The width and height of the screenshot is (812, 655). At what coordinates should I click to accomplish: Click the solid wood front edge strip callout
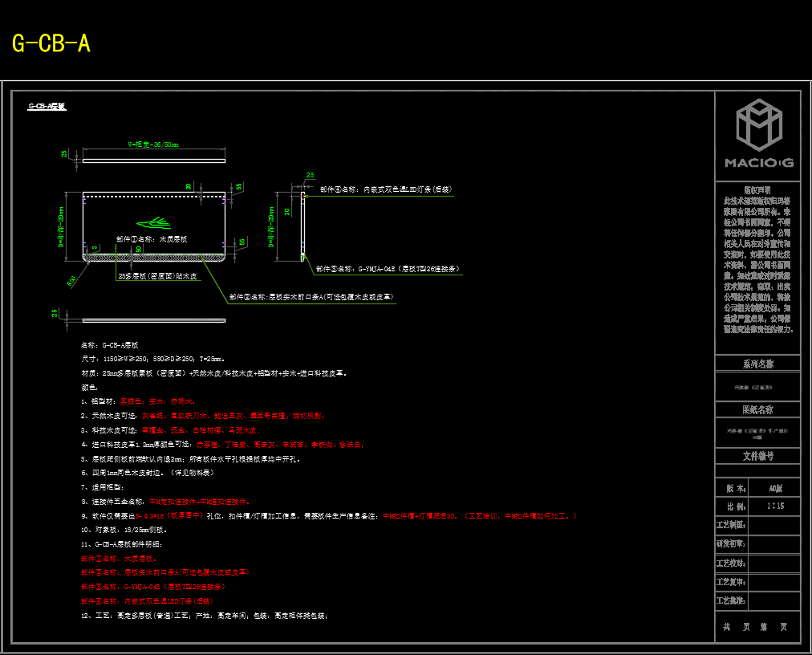click(311, 297)
